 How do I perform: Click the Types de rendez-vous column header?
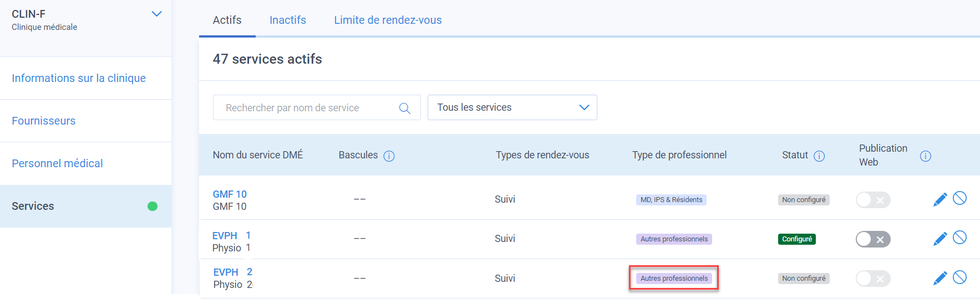(x=542, y=155)
